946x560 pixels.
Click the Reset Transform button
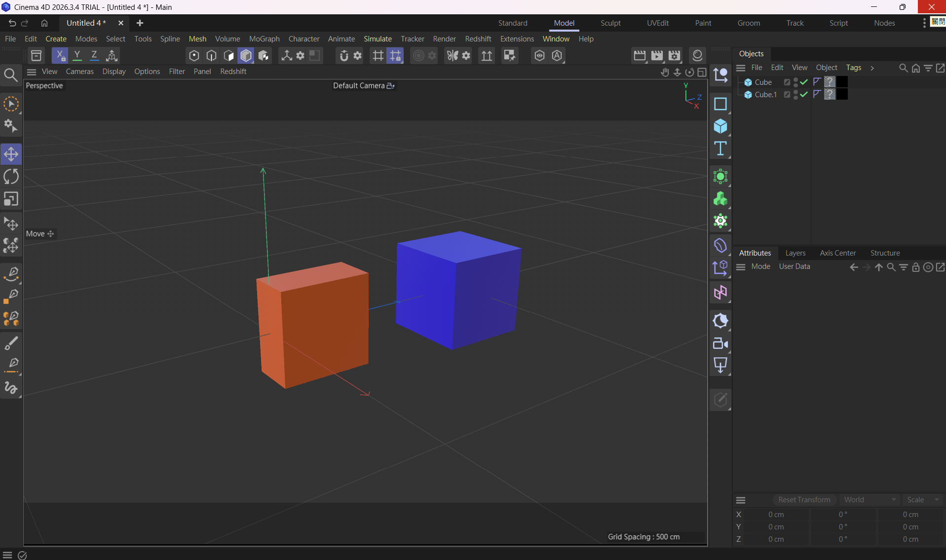(804, 500)
